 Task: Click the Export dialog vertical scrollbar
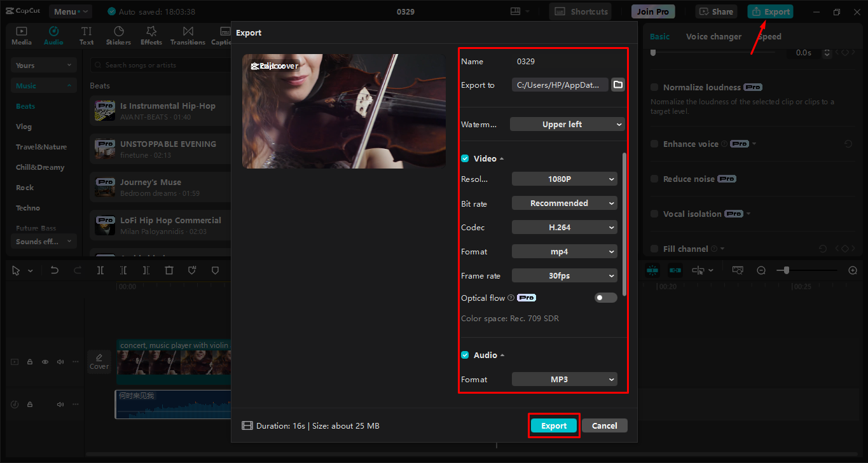click(624, 224)
